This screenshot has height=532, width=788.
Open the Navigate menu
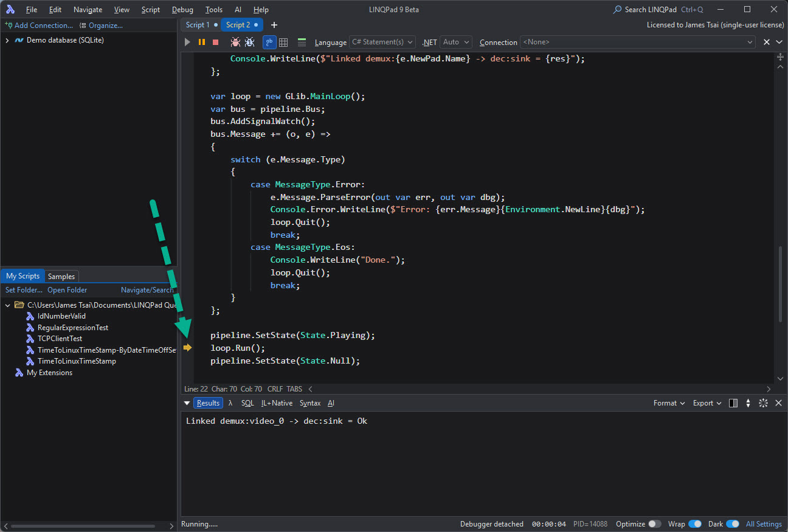click(88, 10)
